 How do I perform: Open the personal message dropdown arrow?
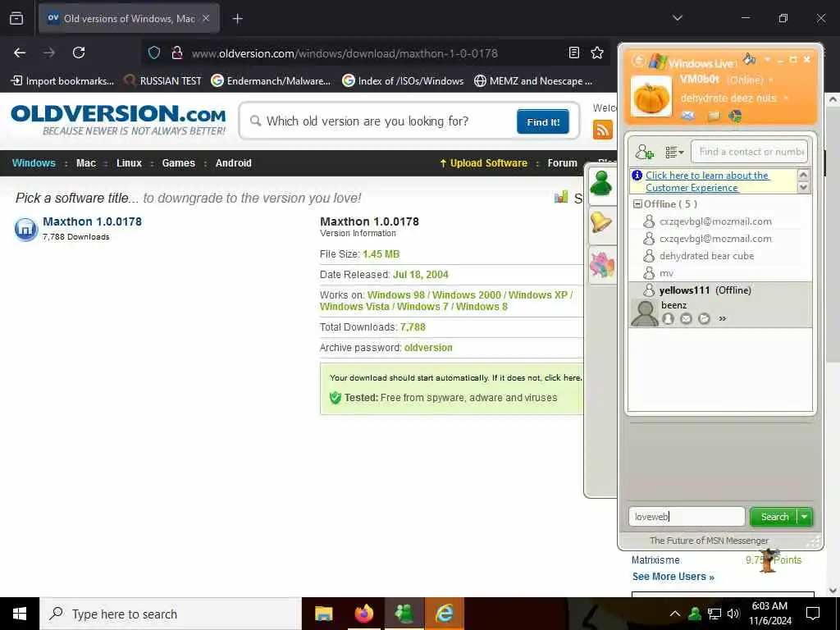(786, 98)
